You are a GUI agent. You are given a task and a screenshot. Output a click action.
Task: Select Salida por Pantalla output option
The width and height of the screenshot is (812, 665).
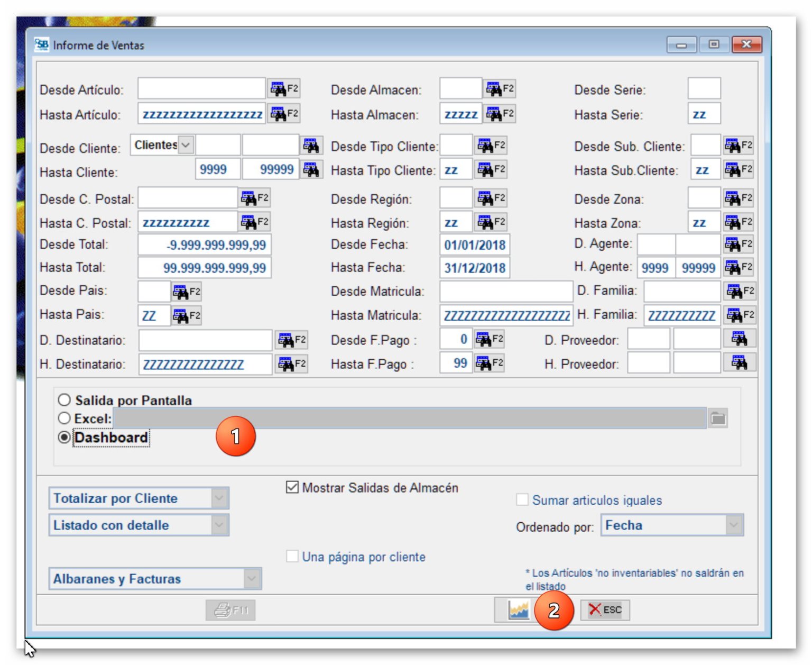[64, 400]
